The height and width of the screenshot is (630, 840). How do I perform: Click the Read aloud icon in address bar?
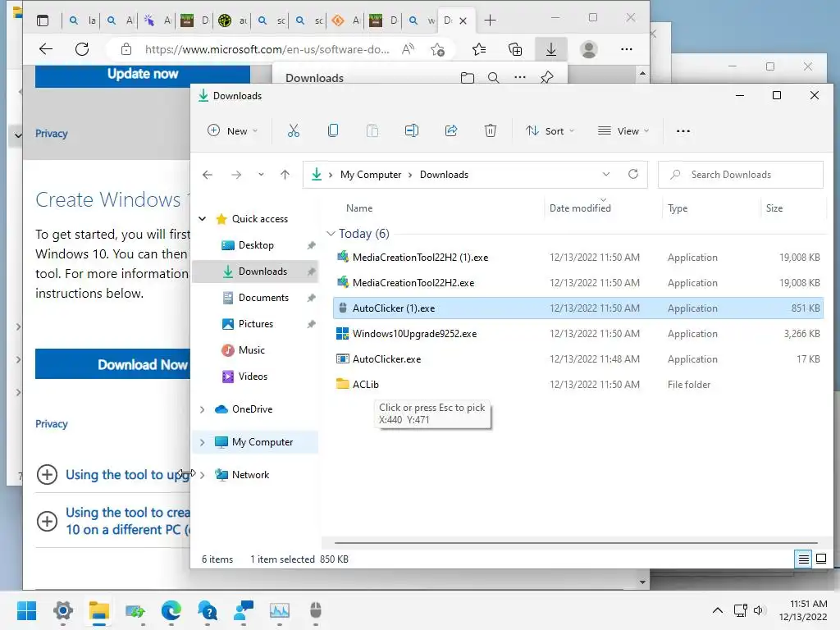(409, 49)
